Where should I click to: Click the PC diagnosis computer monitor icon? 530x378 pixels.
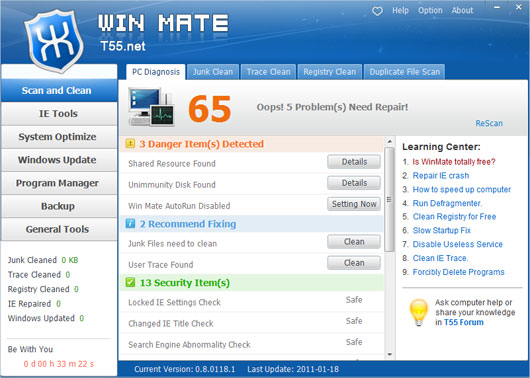tap(151, 107)
